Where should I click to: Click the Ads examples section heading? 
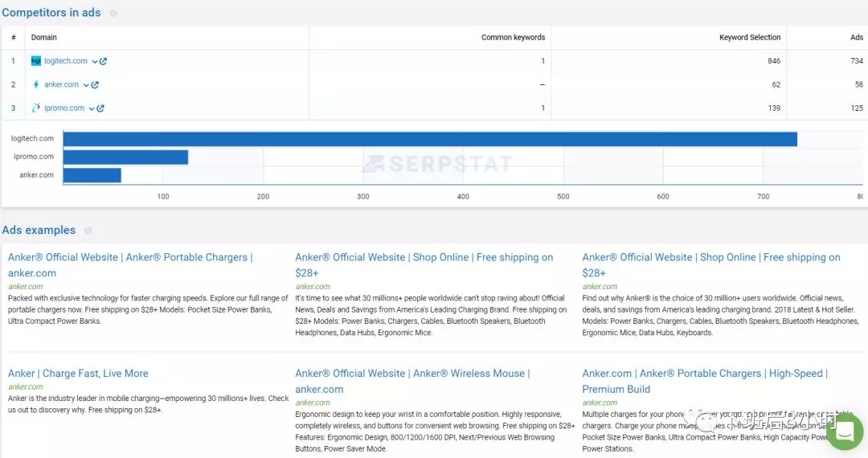coord(39,231)
